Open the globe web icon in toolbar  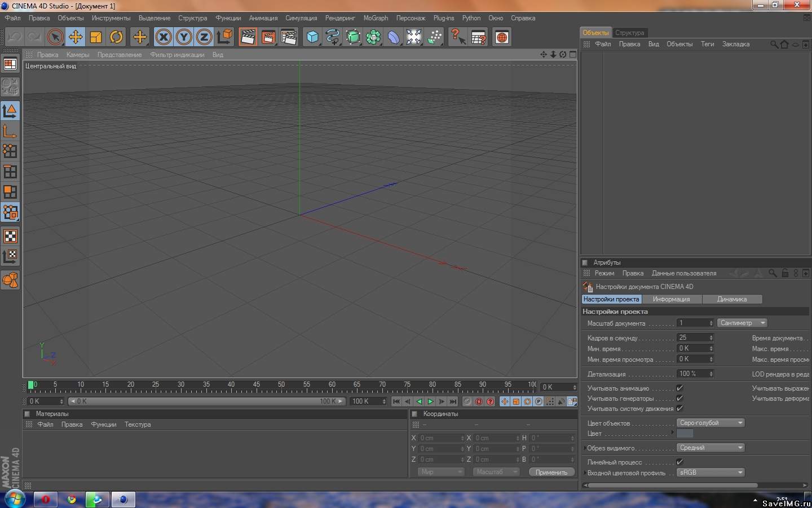coord(501,37)
